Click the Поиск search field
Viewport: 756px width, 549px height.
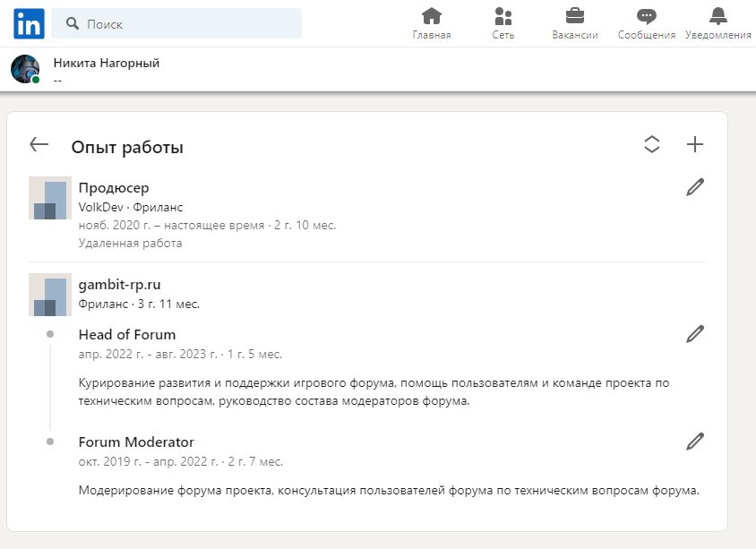(176, 23)
